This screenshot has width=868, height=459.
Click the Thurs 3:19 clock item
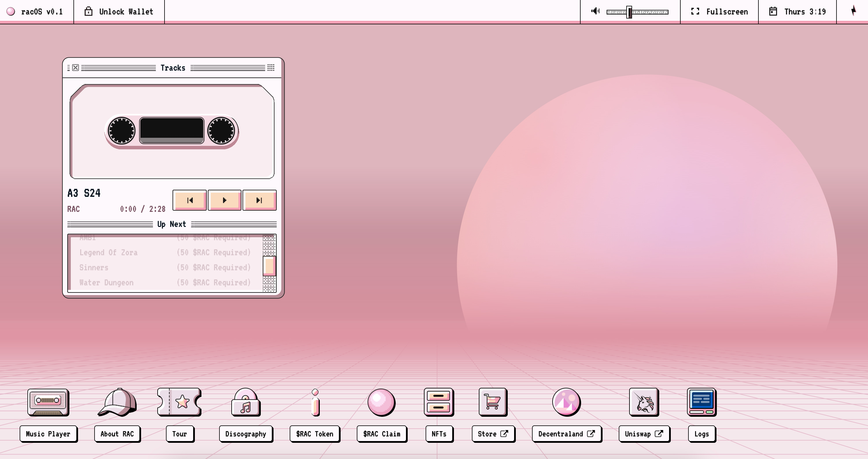797,12
